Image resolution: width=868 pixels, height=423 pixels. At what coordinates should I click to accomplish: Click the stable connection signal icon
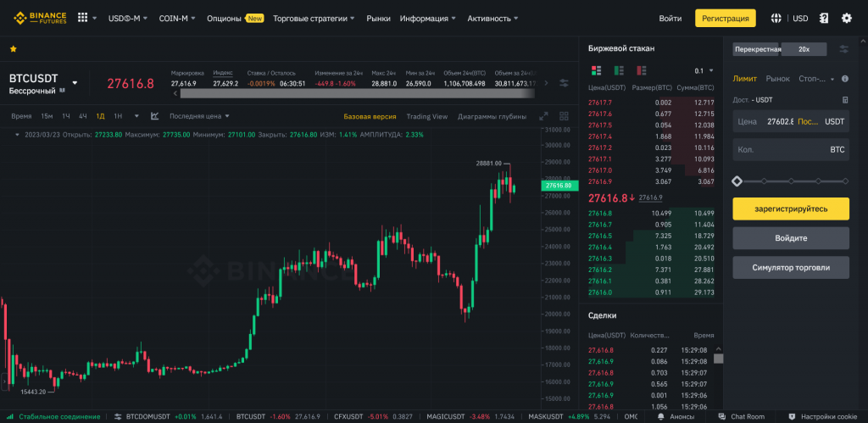click(10, 416)
